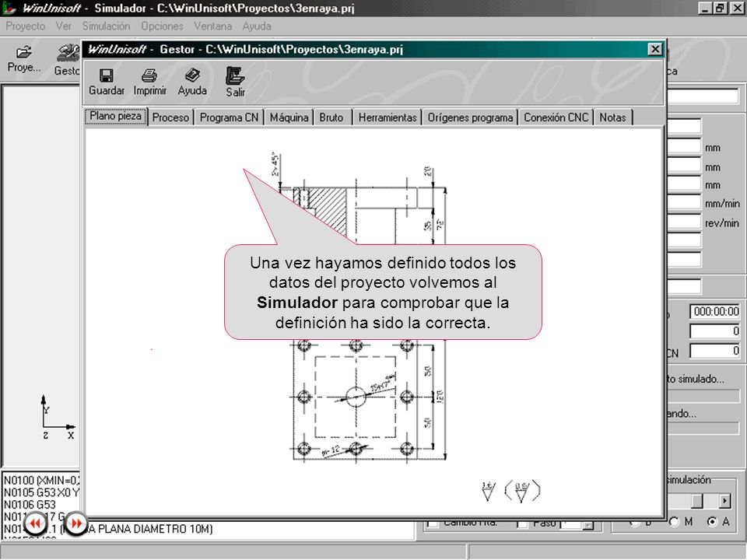
Task: Open the Simulación menu
Action: 106,26
